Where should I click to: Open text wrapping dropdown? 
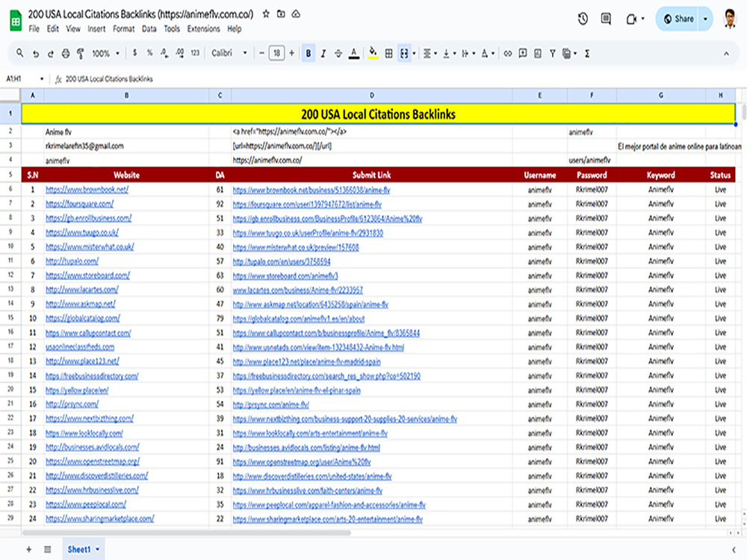coord(468,53)
